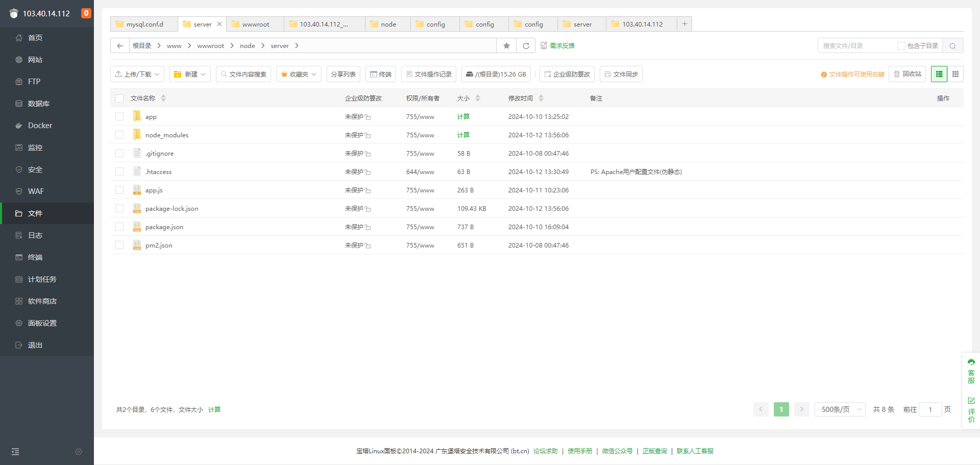Viewport: 980px width, 465px height.
Task: Open the upload/download dropdown
Action: (137, 74)
